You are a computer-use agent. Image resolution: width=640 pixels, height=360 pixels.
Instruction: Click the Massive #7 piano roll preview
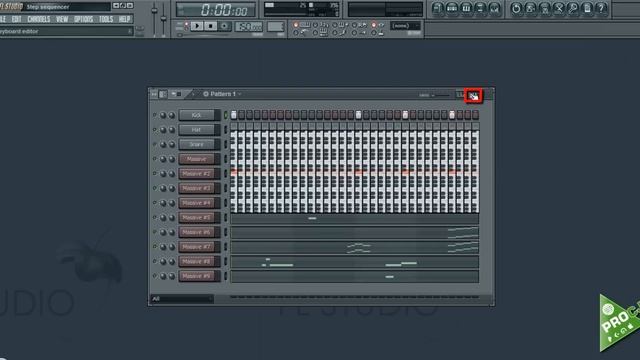(x=354, y=247)
